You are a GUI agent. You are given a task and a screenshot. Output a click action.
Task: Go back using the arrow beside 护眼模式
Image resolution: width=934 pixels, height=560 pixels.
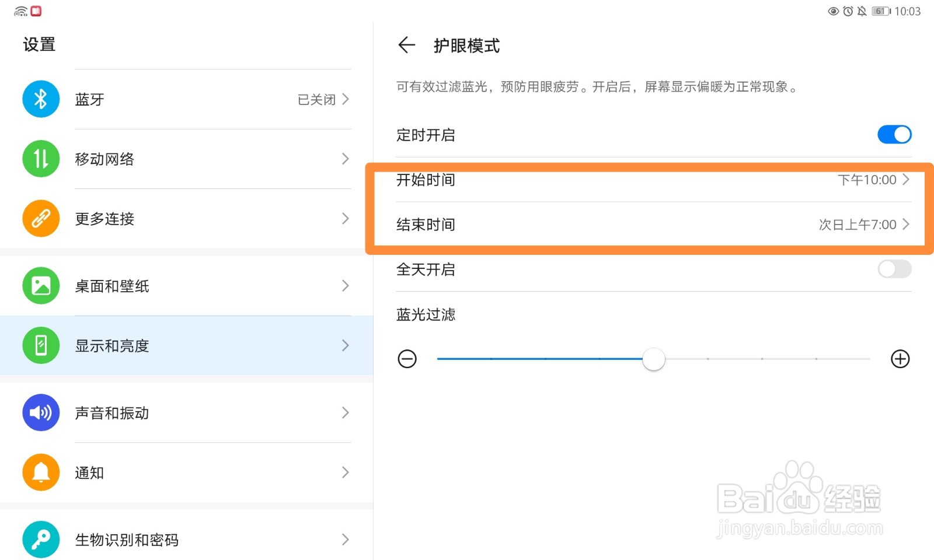click(x=406, y=45)
